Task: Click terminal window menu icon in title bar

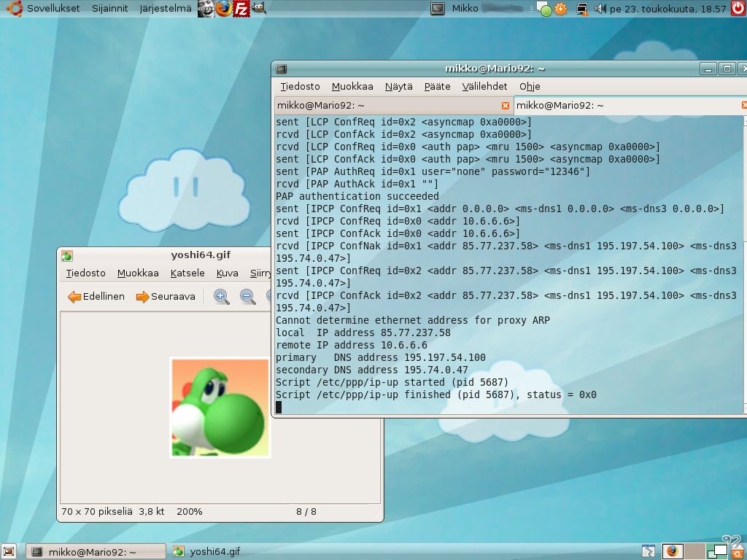Action: (x=281, y=69)
